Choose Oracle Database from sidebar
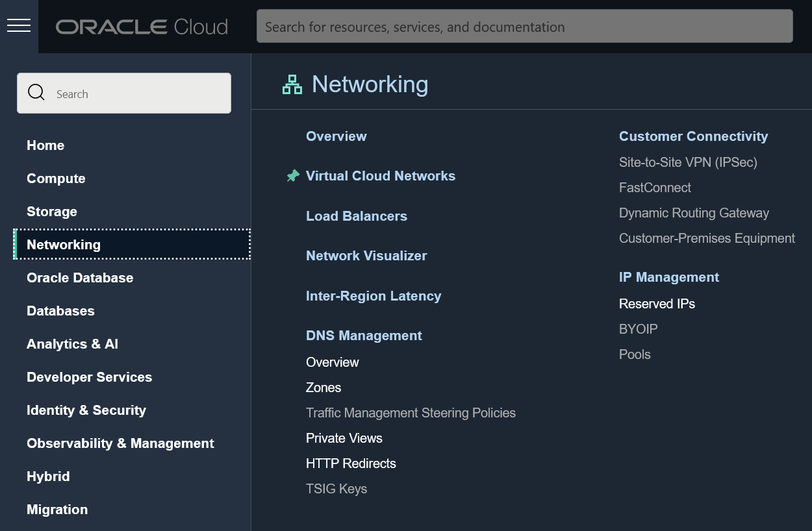This screenshot has width=812, height=531. pyautogui.click(x=80, y=278)
